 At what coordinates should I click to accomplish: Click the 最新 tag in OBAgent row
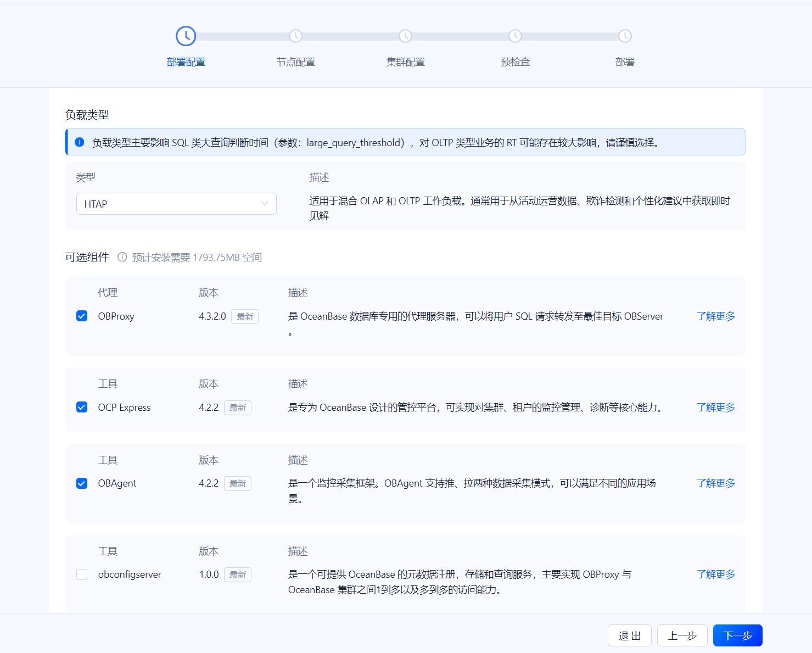(x=238, y=484)
